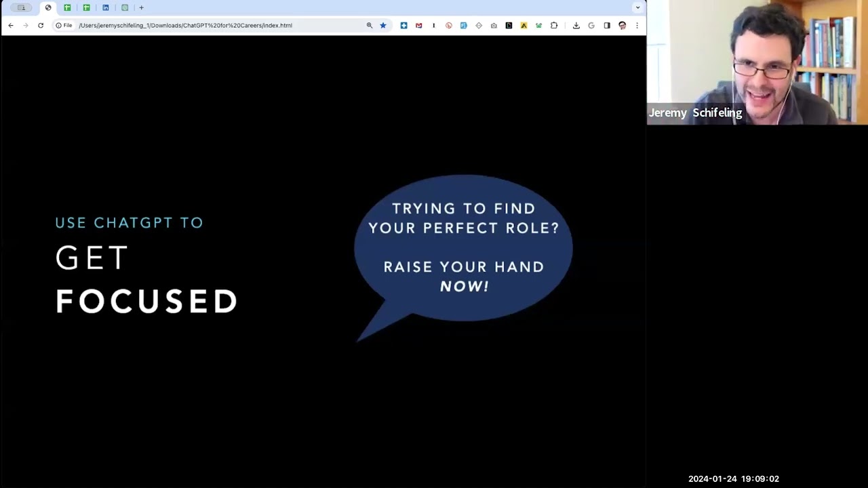This screenshot has height=488, width=868.
Task: Open the Chrome profile avatar
Action: (x=622, y=25)
